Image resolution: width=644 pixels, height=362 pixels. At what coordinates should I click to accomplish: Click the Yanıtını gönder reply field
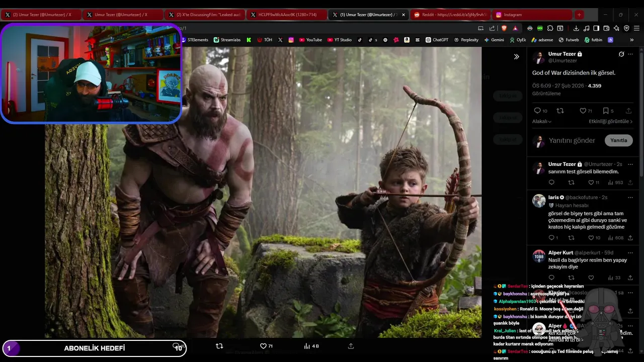572,140
